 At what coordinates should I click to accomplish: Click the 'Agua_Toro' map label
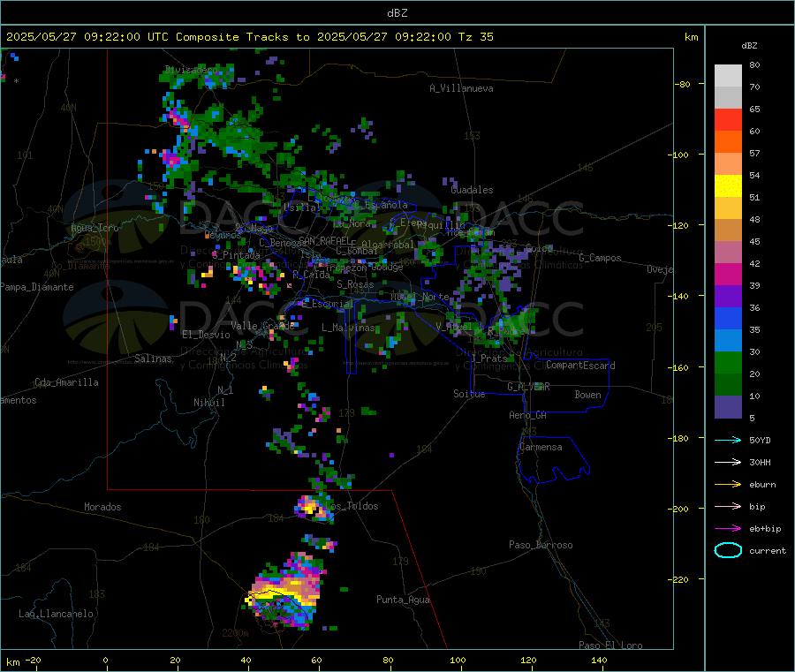(95, 228)
